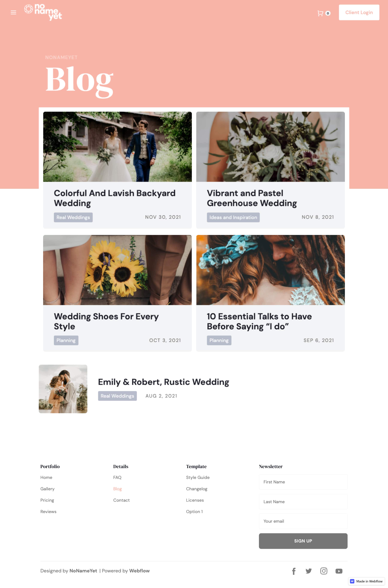Open the FAQ footer link
Image resolution: width=388 pixels, height=588 pixels.
[x=117, y=477]
